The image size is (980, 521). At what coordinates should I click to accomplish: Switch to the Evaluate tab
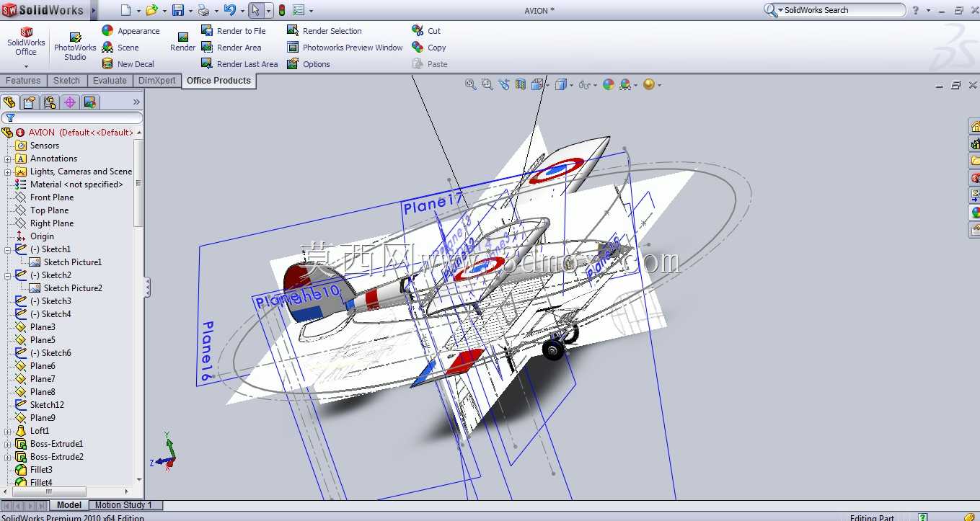tap(110, 81)
